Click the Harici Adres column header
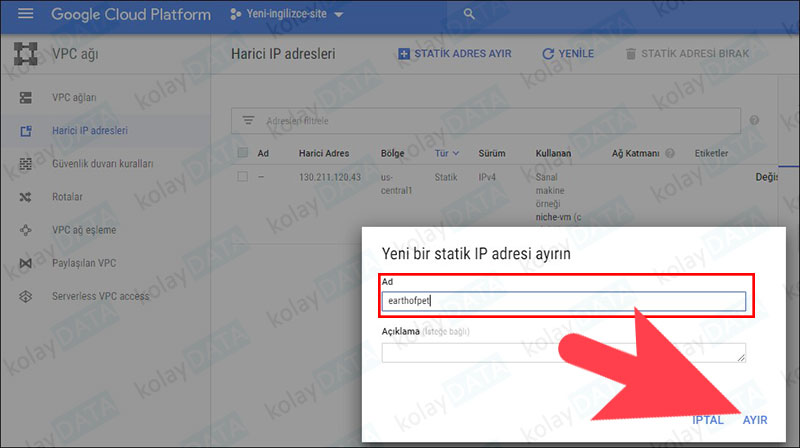The width and height of the screenshot is (800, 448). (324, 153)
